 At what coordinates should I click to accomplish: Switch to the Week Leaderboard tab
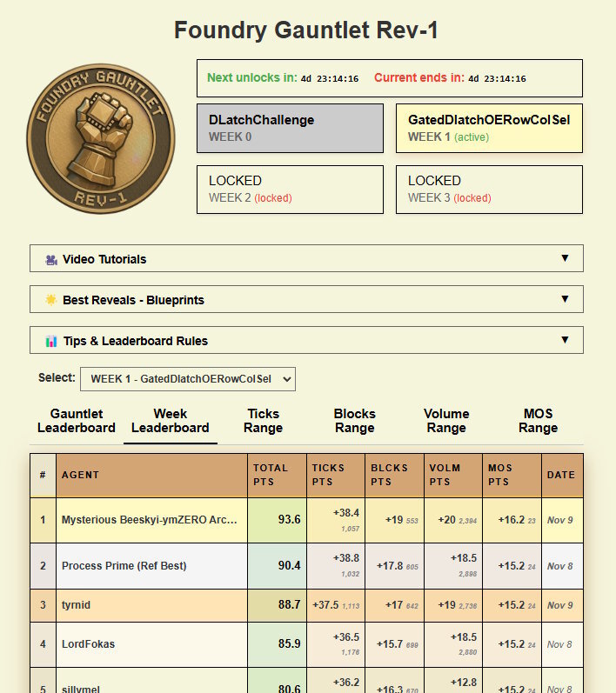pyautogui.click(x=171, y=421)
